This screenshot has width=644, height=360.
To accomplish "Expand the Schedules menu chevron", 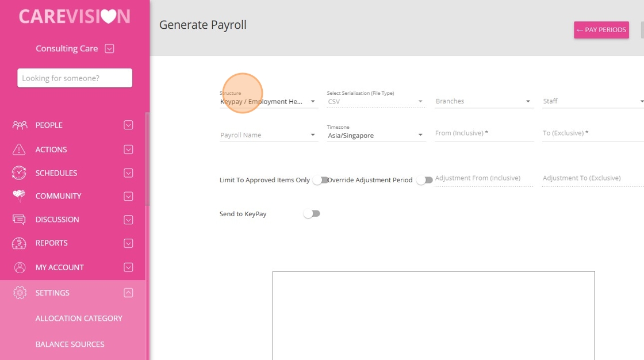I will pyautogui.click(x=128, y=173).
